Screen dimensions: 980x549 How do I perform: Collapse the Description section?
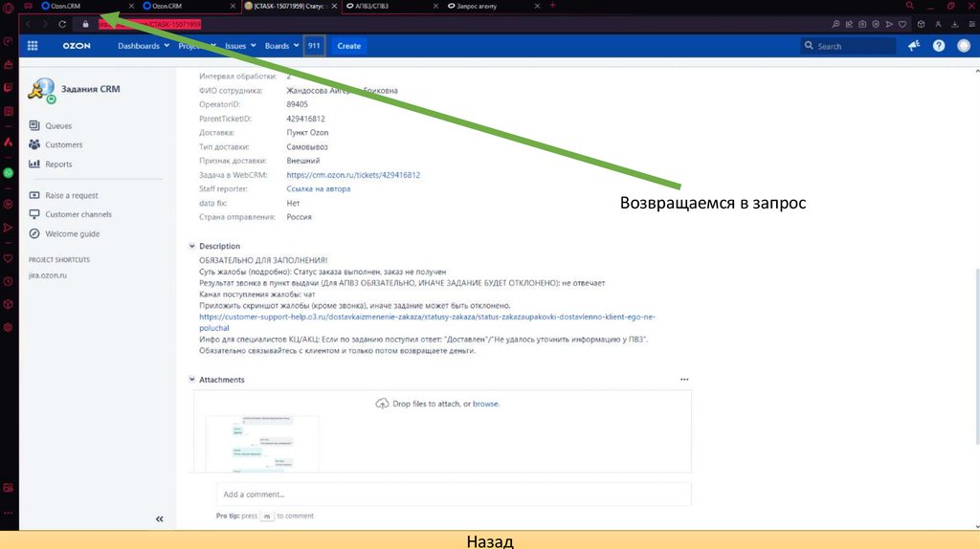pyautogui.click(x=191, y=246)
